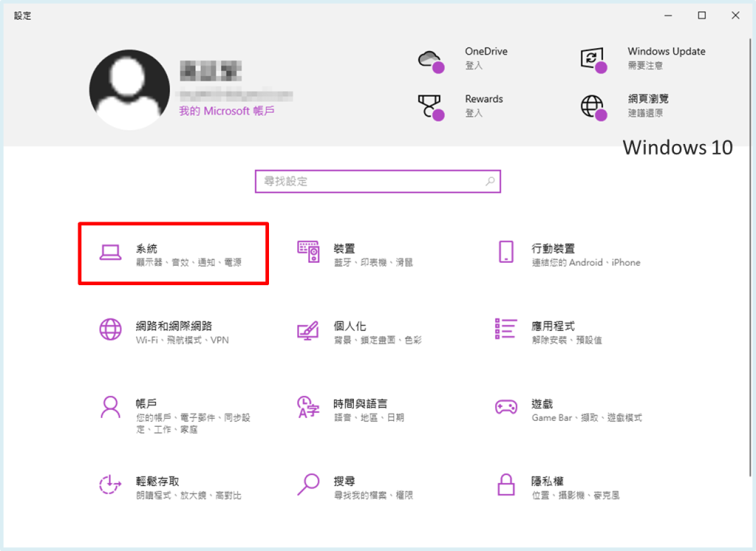
Task: Click the 裝置 keyboard and speaker icon
Action: [308, 252]
